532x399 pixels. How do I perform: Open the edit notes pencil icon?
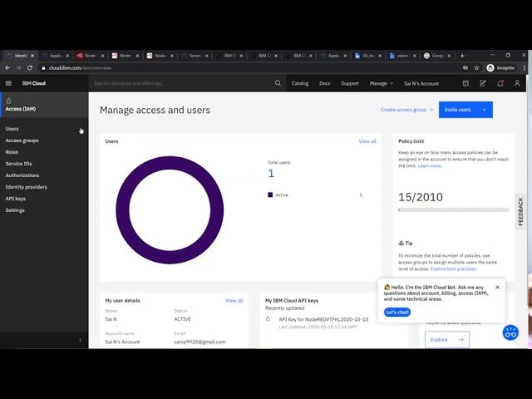(x=482, y=83)
